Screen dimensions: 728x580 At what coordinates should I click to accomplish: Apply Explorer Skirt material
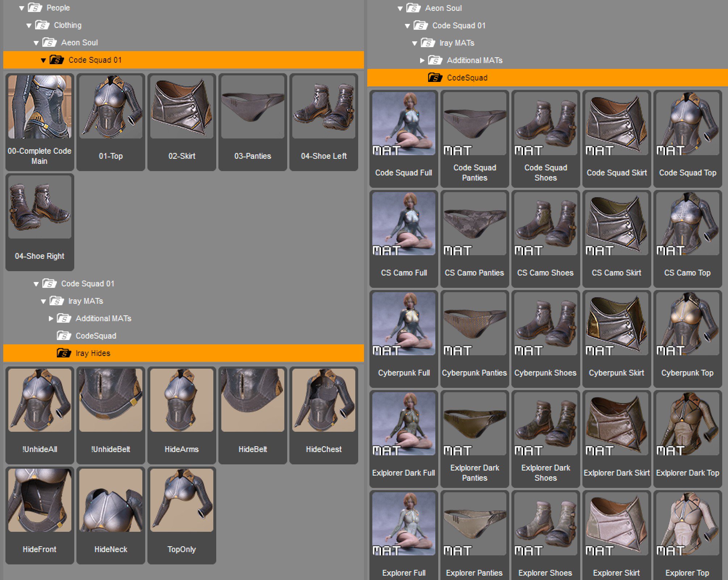click(617, 535)
